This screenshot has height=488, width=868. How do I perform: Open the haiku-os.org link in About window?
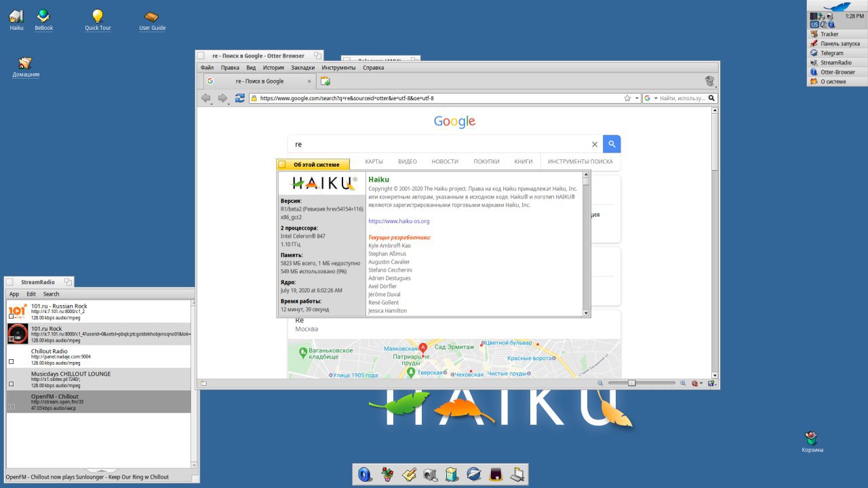399,221
